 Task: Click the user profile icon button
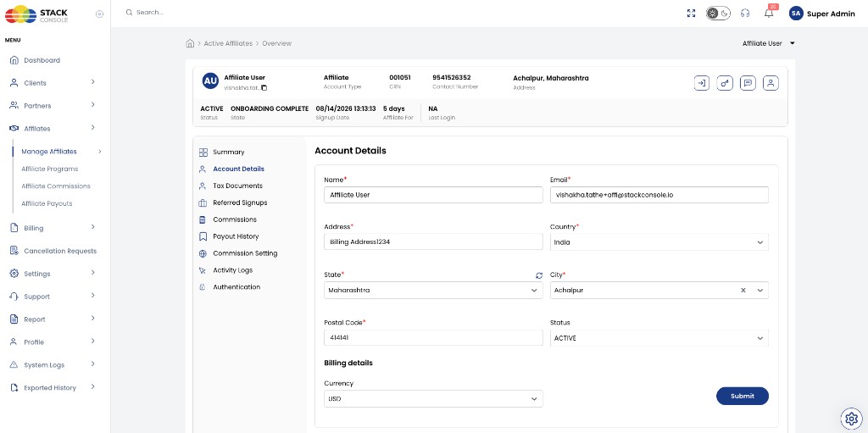click(771, 83)
